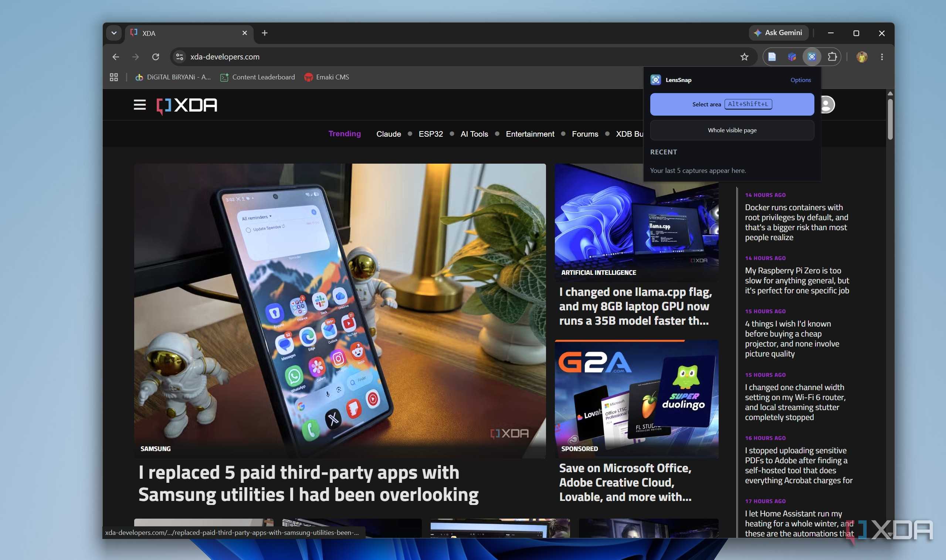Open the Docker root privileges article
The width and height of the screenshot is (946, 560).
click(796, 222)
